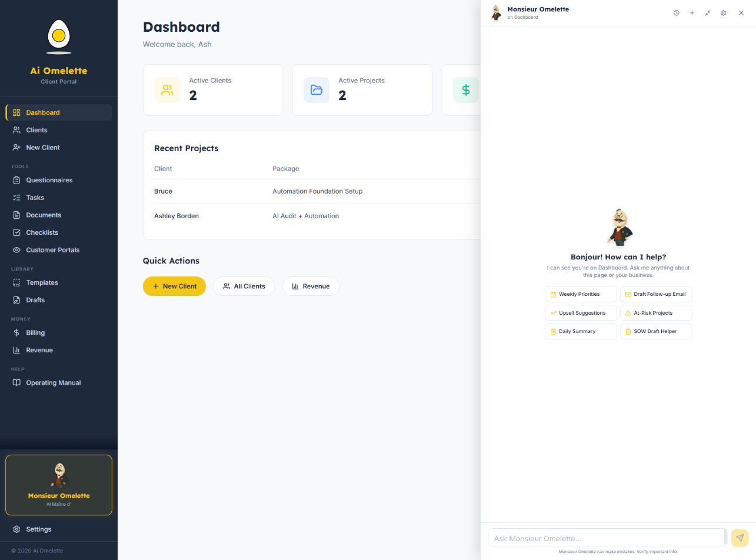Click the Ashley Borden client name
The width and height of the screenshot is (756, 560).
[176, 216]
